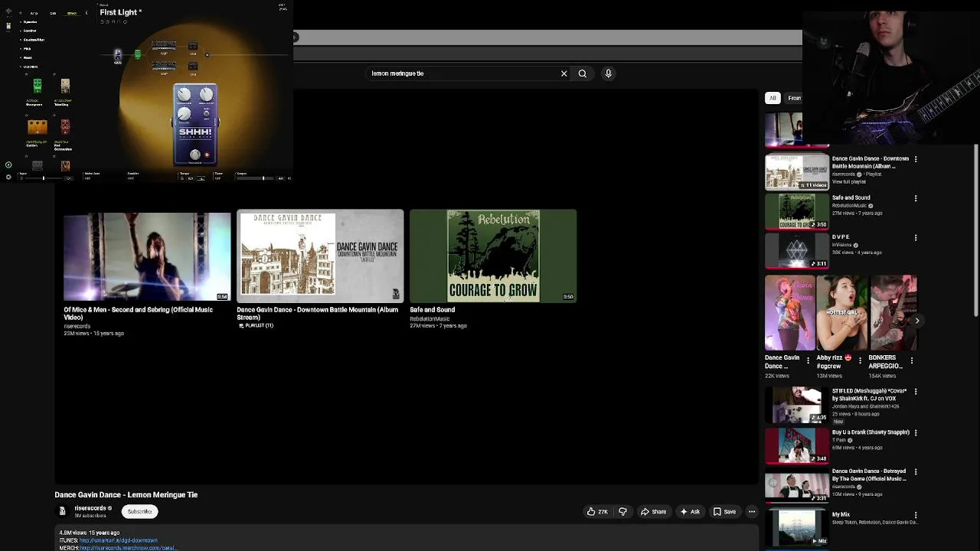Open the D V P E video in sidebar

(797, 250)
